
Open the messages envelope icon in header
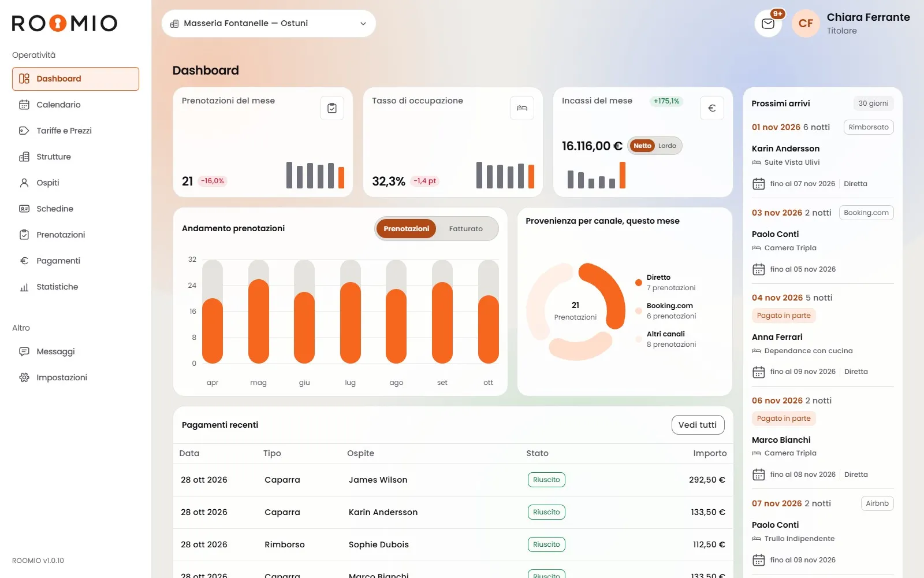[768, 24]
